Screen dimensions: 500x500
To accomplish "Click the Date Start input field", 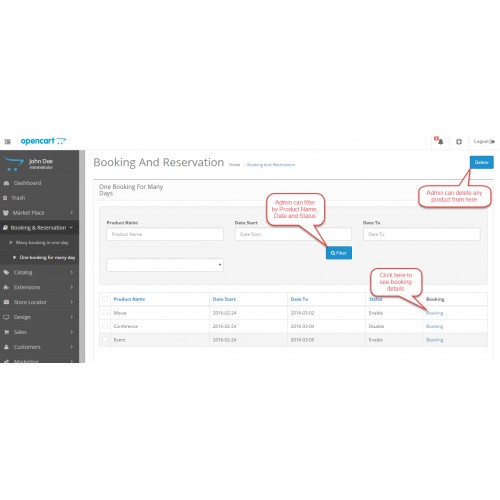I will [293, 234].
